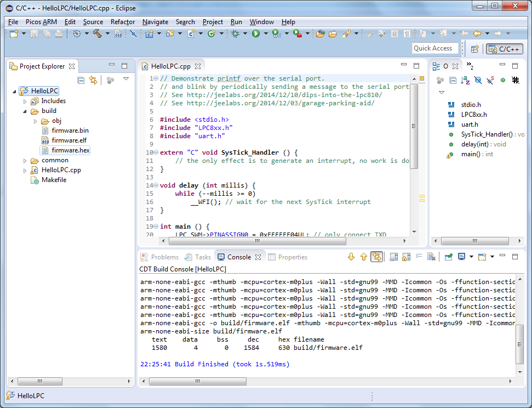This screenshot has width=532, height=408.
Task: Switch to the Properties tab
Action: 288,257
